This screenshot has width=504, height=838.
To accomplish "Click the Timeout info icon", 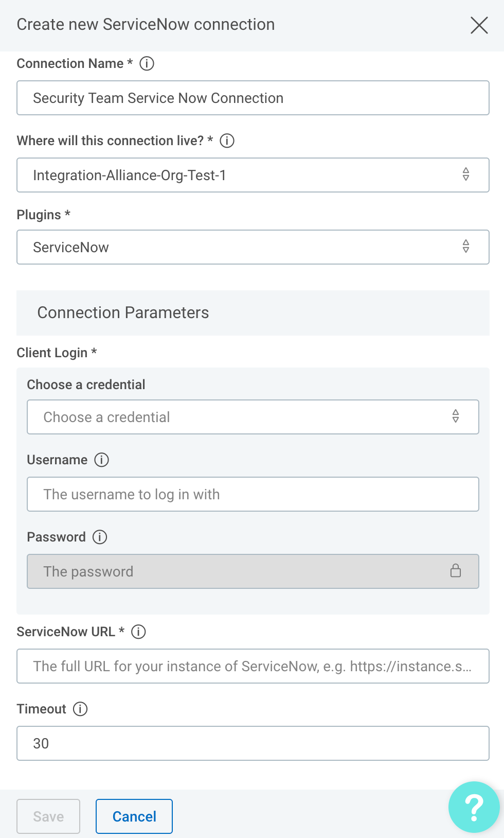I will point(80,709).
